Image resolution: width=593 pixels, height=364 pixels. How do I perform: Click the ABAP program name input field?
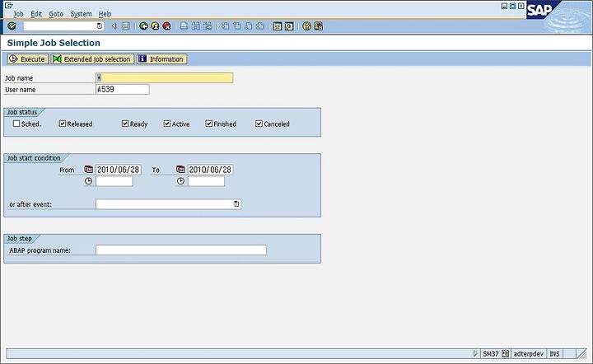pyautogui.click(x=181, y=250)
